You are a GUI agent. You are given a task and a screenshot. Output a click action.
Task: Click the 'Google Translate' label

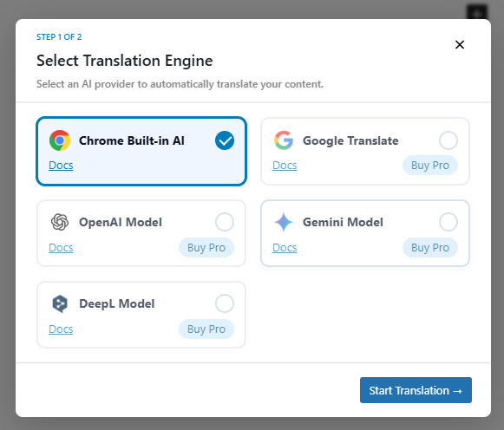pos(350,140)
